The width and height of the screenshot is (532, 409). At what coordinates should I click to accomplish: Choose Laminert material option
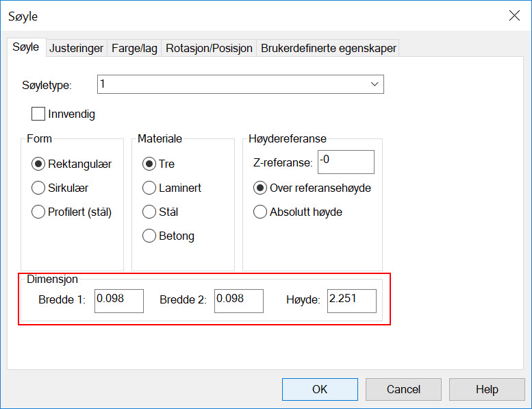[149, 188]
